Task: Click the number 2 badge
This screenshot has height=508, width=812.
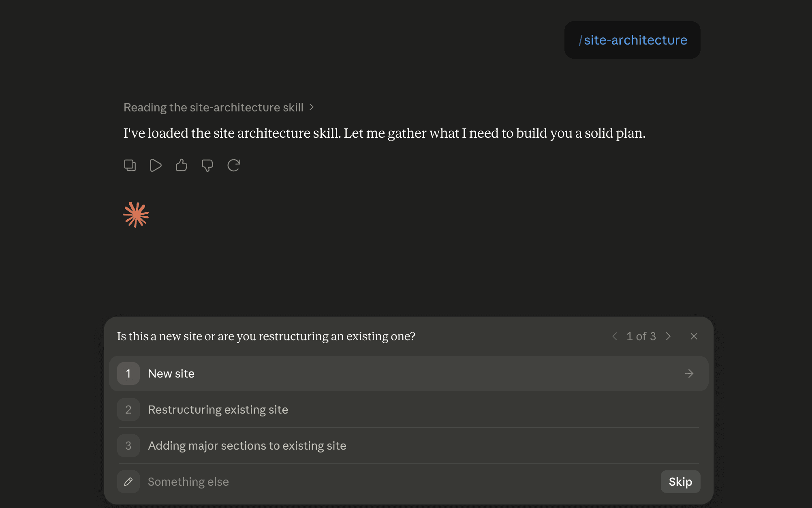Action: pyautogui.click(x=128, y=410)
